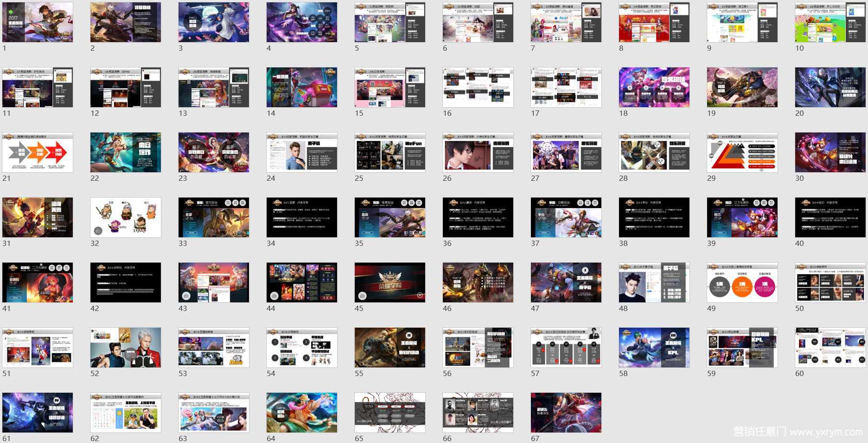Select slide 27 thumbnail
Image resolution: width=868 pixels, height=443 pixels.
(x=566, y=152)
